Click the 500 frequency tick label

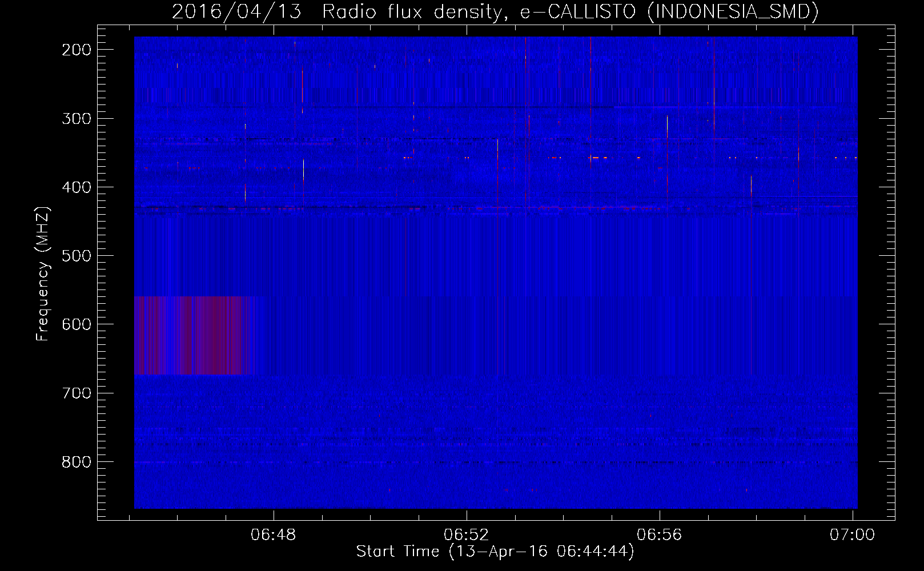coord(77,256)
